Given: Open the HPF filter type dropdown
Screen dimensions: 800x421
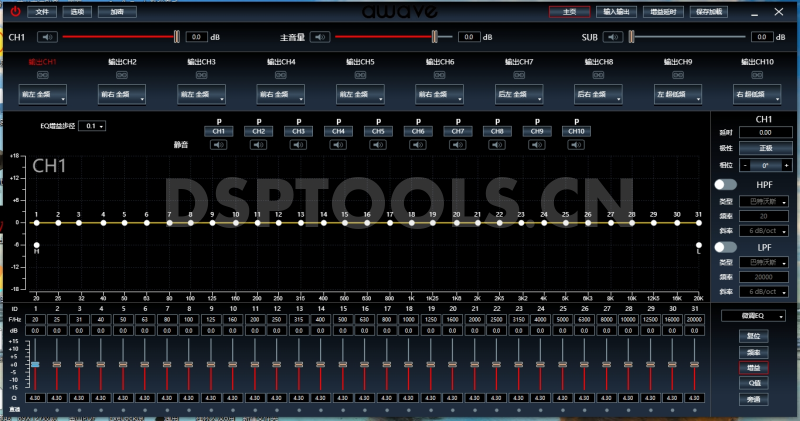Looking at the screenshot, I should 763,202.
